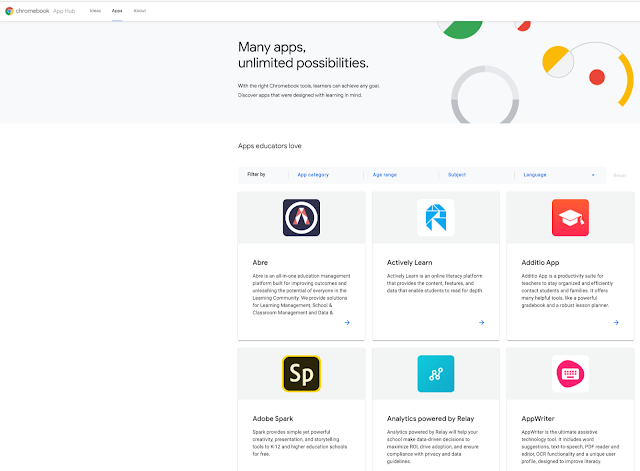Click the Analytics powered by Relay icon
The image size is (640, 471).
click(435, 374)
